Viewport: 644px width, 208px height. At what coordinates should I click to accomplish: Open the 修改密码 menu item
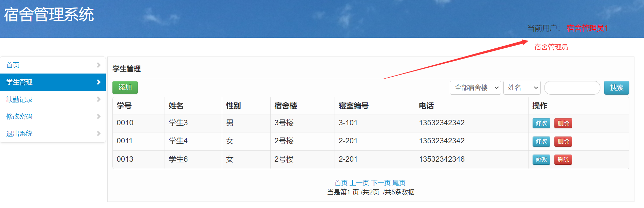click(53, 116)
